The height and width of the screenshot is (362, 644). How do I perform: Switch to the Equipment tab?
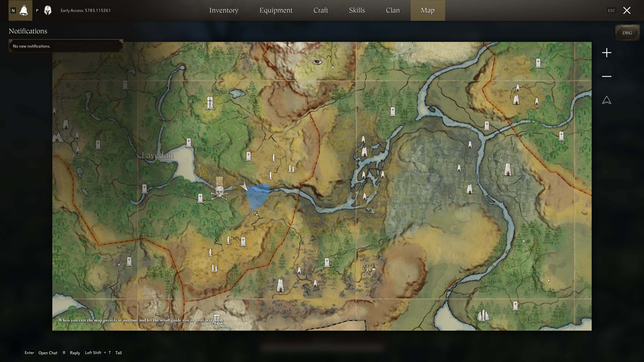pos(276,10)
